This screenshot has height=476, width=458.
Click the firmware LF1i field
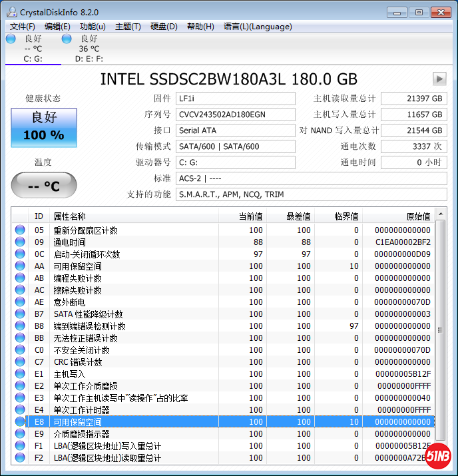pyautogui.click(x=236, y=99)
